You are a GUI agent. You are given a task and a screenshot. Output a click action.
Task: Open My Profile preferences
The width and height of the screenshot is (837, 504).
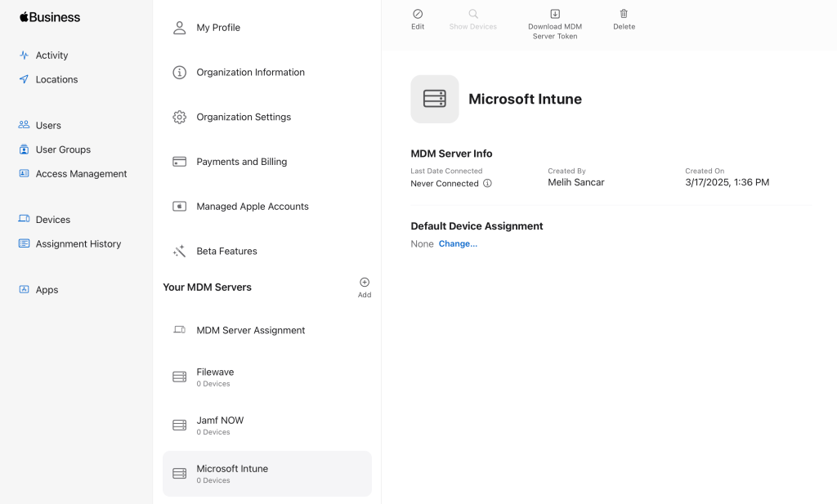tap(218, 28)
